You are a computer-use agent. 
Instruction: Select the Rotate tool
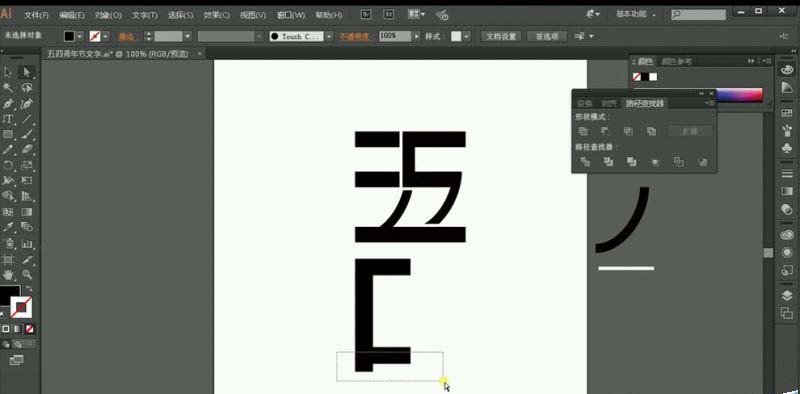(x=8, y=165)
